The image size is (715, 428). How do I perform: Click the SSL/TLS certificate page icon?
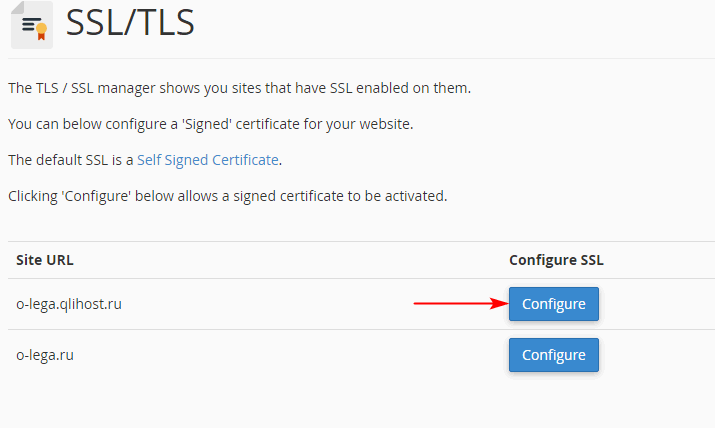[x=32, y=25]
